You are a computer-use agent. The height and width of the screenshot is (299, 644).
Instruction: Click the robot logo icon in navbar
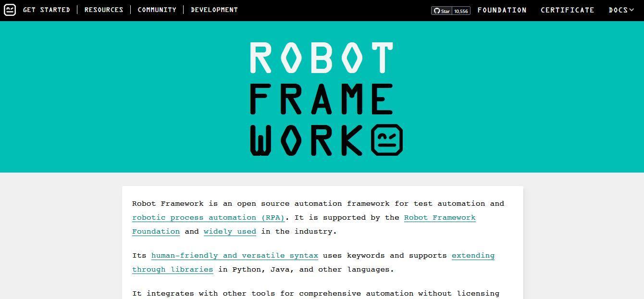tap(10, 10)
